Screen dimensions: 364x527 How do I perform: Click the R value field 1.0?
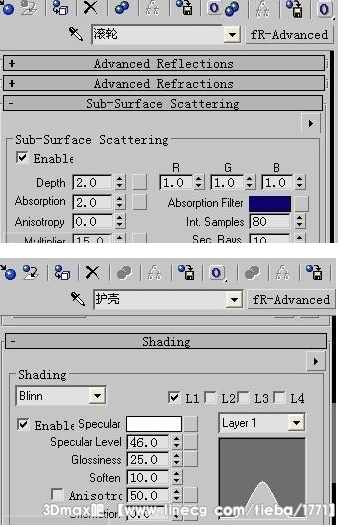coord(176,183)
